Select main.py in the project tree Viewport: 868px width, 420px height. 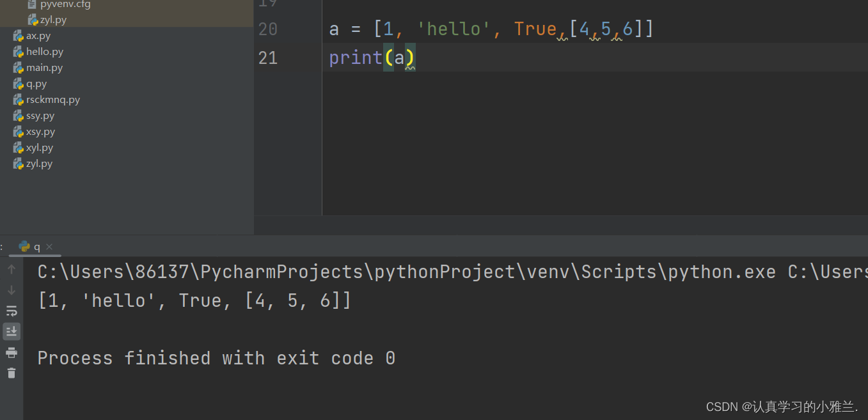coord(44,68)
